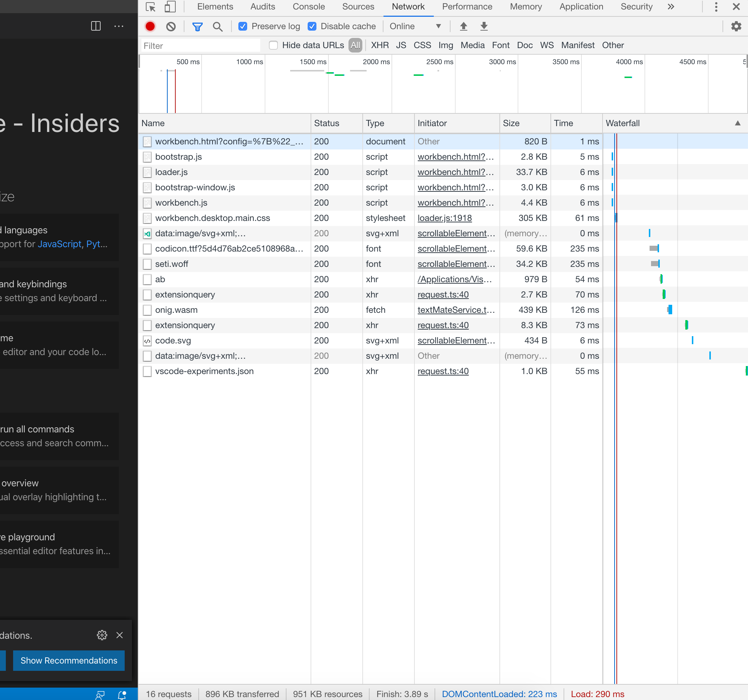Toggle device toolbar icon
The image size is (748, 700).
171,7
